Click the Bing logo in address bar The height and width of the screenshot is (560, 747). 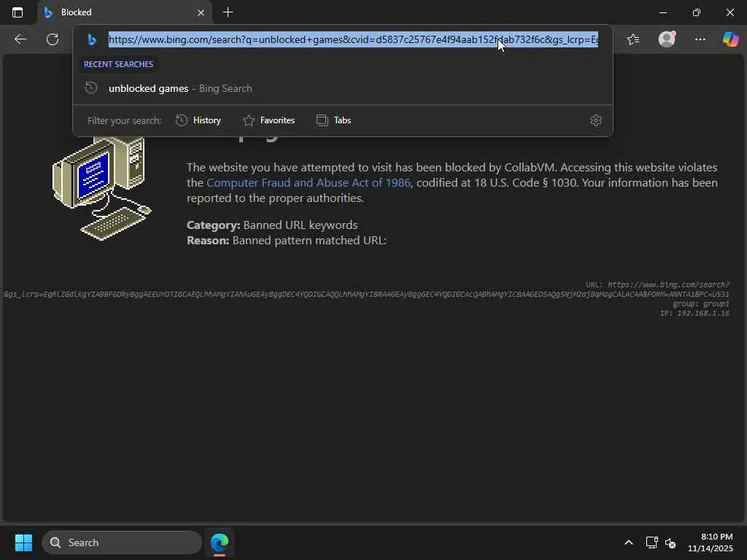92,39
